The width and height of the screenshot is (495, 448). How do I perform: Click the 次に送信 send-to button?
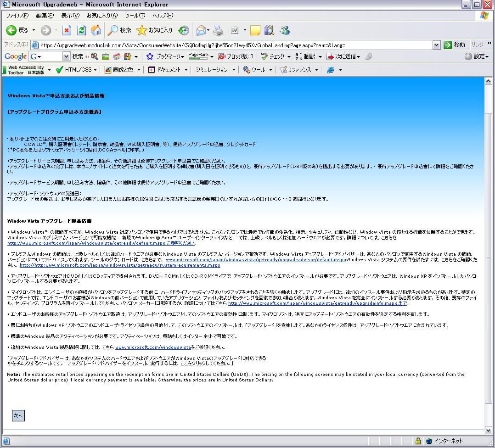click(x=343, y=56)
